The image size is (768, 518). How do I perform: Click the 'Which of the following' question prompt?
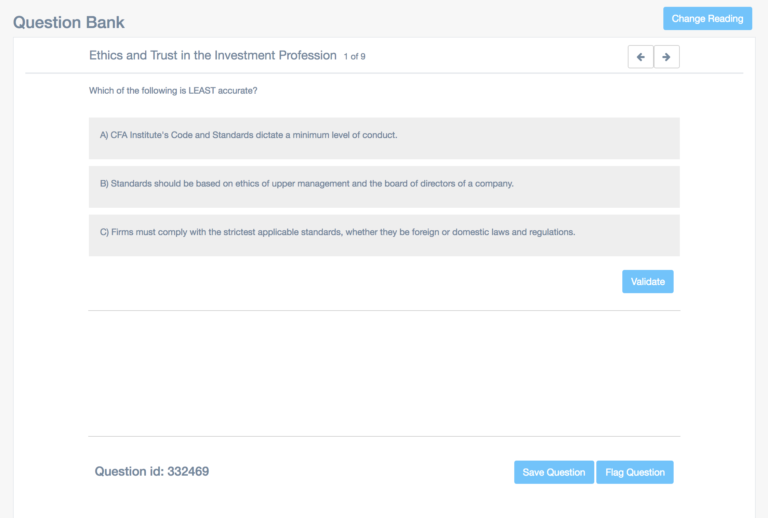(173, 91)
